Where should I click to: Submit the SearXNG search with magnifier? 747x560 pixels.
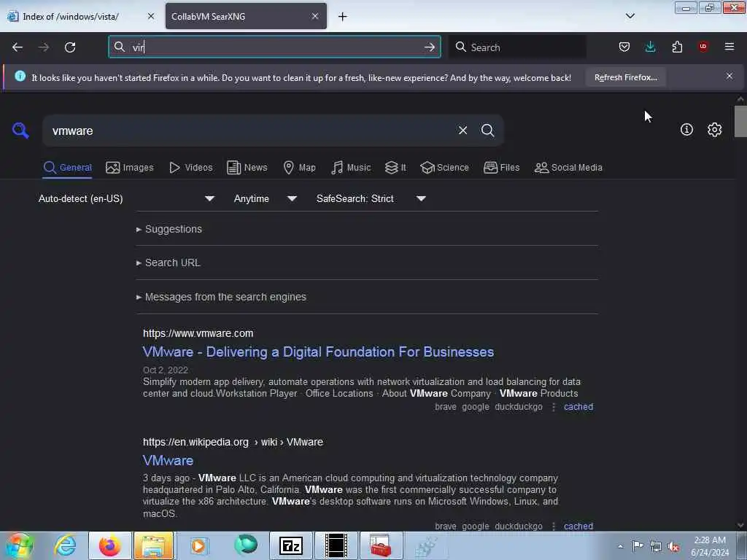point(487,130)
